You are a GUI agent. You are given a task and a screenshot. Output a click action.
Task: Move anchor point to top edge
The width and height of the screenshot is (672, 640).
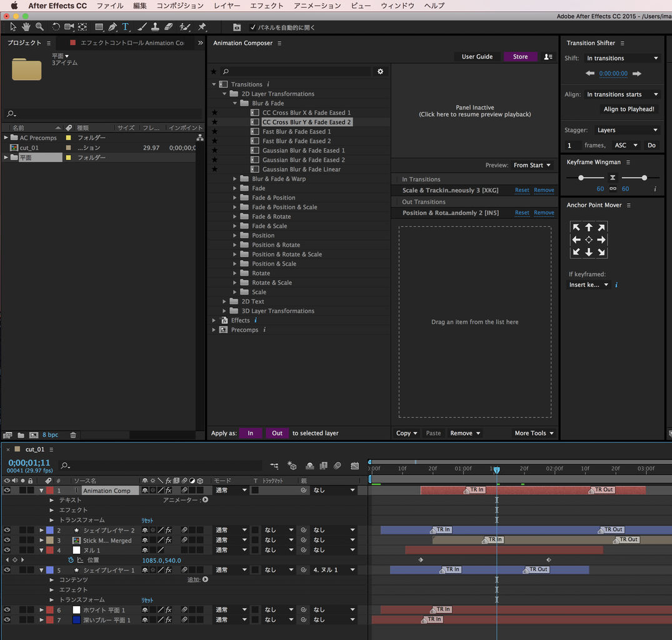click(x=589, y=227)
